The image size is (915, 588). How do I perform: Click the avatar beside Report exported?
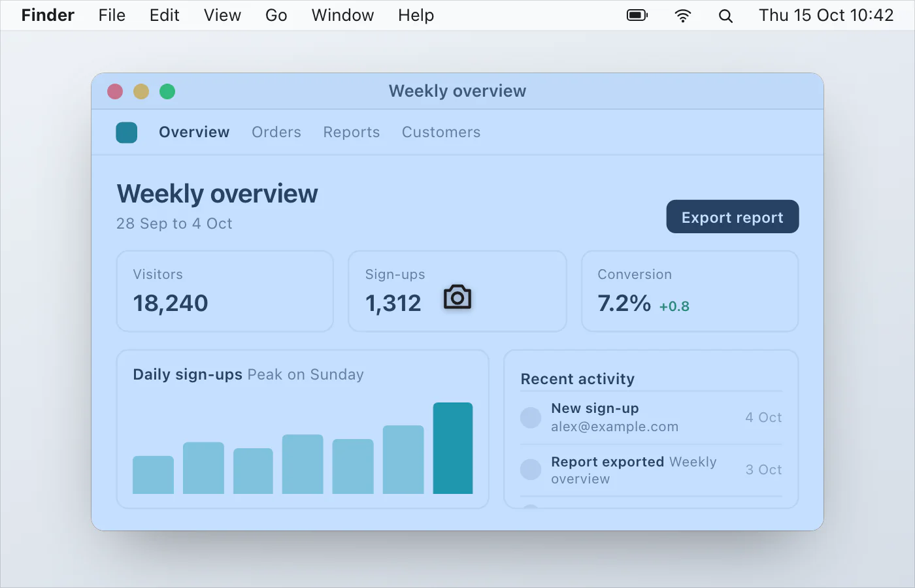(531, 469)
